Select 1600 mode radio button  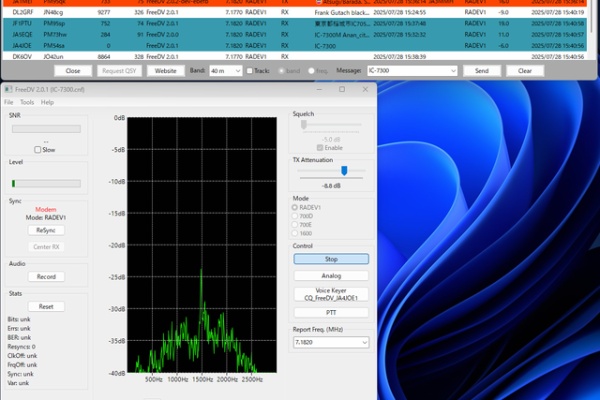tap(295, 233)
